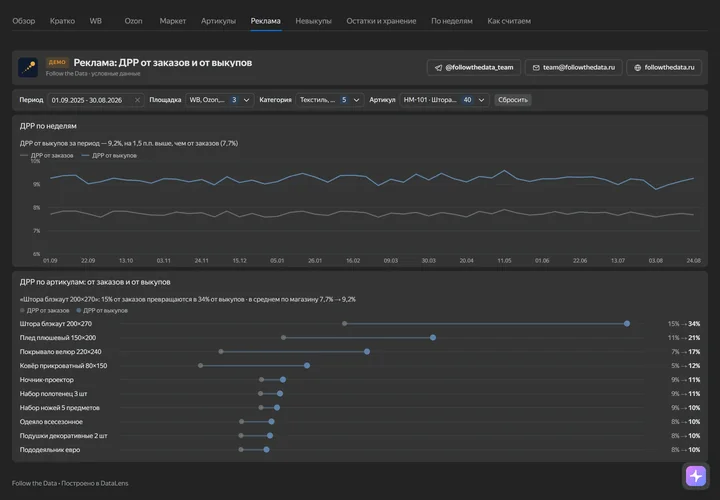Click the blue endpoint dot for Штора блэкаут 200×270

tap(627, 324)
